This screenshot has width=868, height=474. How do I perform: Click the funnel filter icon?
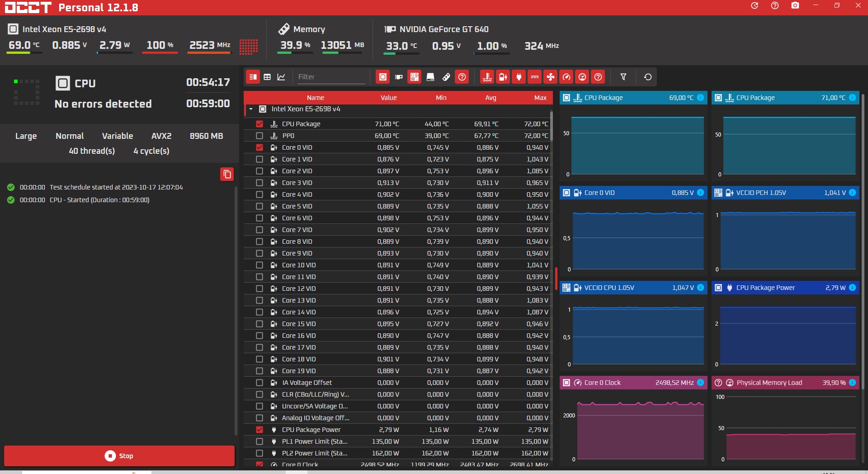click(623, 77)
